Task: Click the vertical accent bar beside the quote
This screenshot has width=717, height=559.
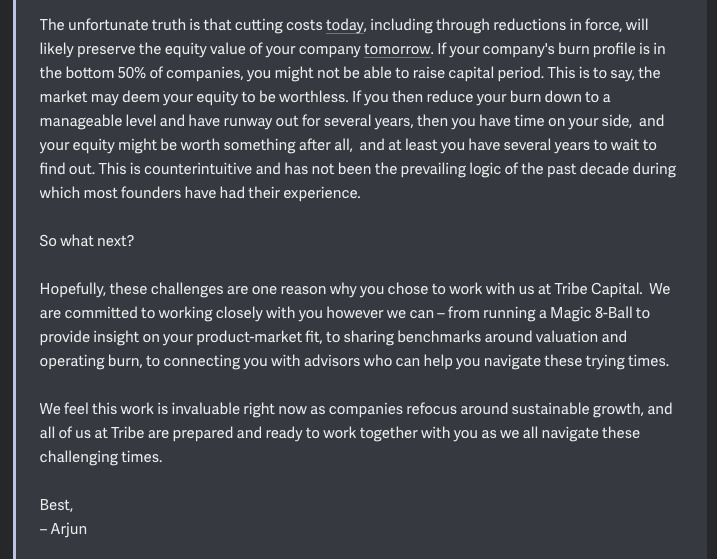Action: (15, 280)
